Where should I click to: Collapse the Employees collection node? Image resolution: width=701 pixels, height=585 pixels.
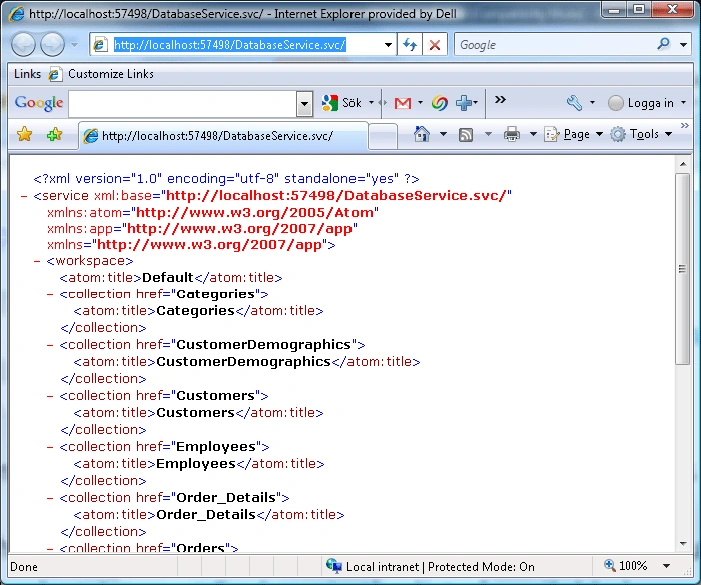coord(50,447)
